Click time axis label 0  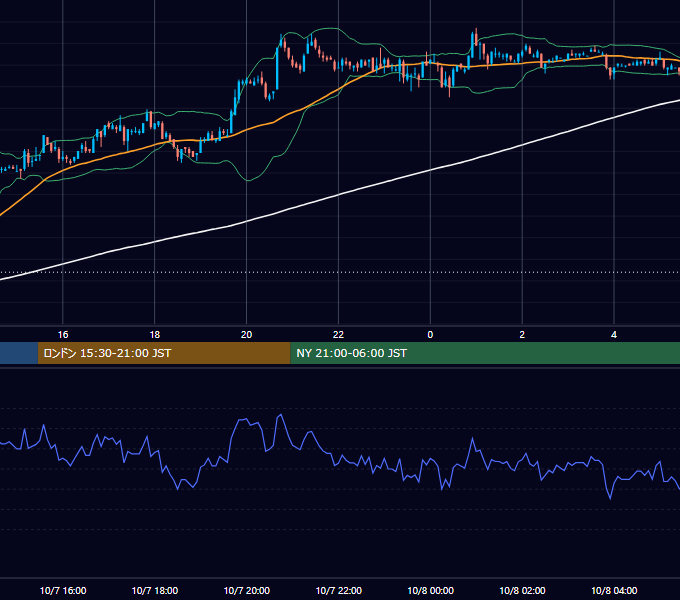430,335
